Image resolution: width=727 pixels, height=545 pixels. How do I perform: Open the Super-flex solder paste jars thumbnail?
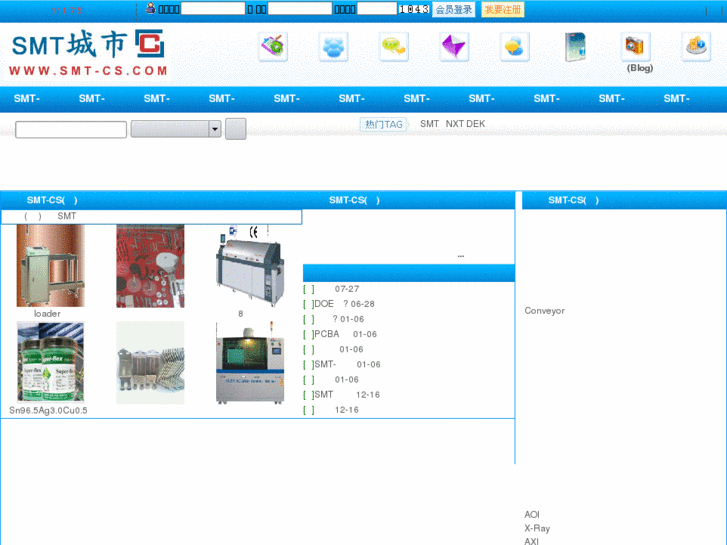click(x=51, y=362)
